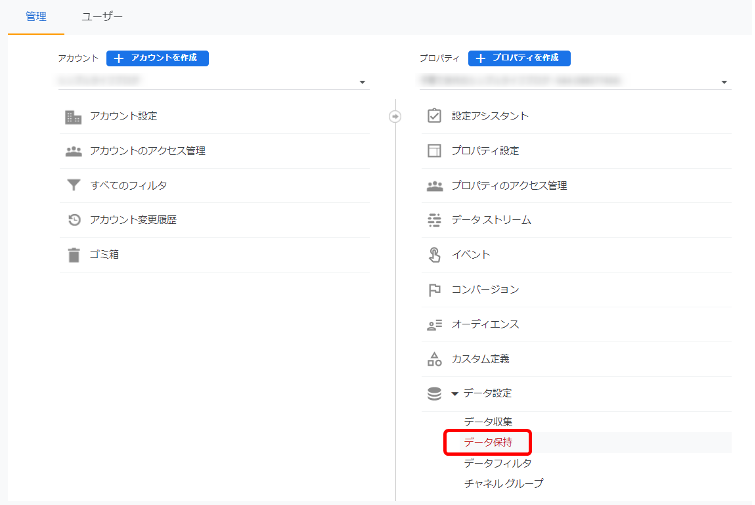
Task: Click the audience person-list icon for オーディエンス
Action: coord(434,325)
